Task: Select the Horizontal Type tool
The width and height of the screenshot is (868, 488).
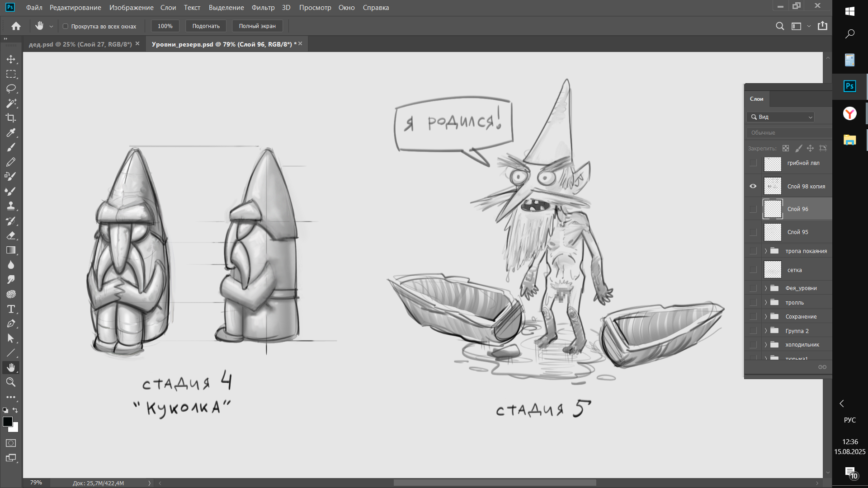Action: [x=11, y=309]
